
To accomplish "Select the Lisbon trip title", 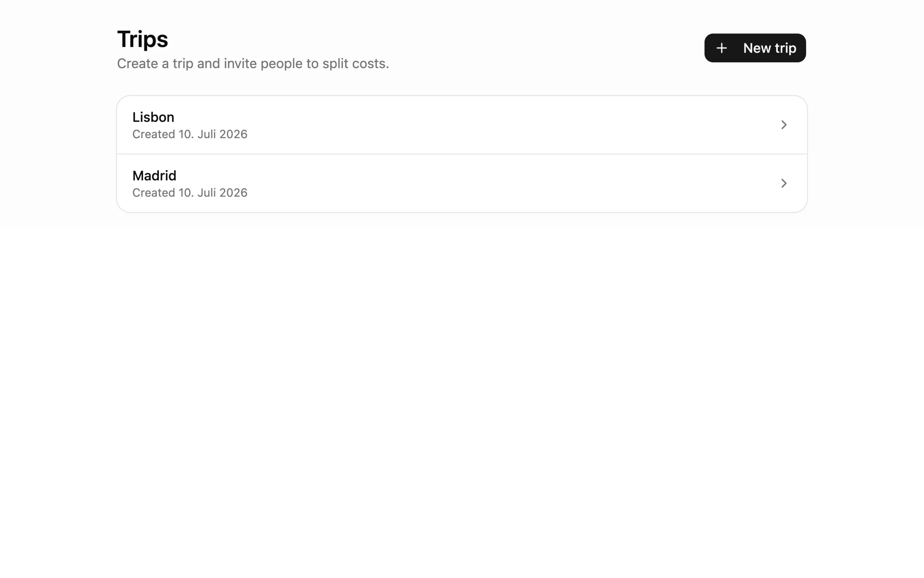I will pos(153,117).
